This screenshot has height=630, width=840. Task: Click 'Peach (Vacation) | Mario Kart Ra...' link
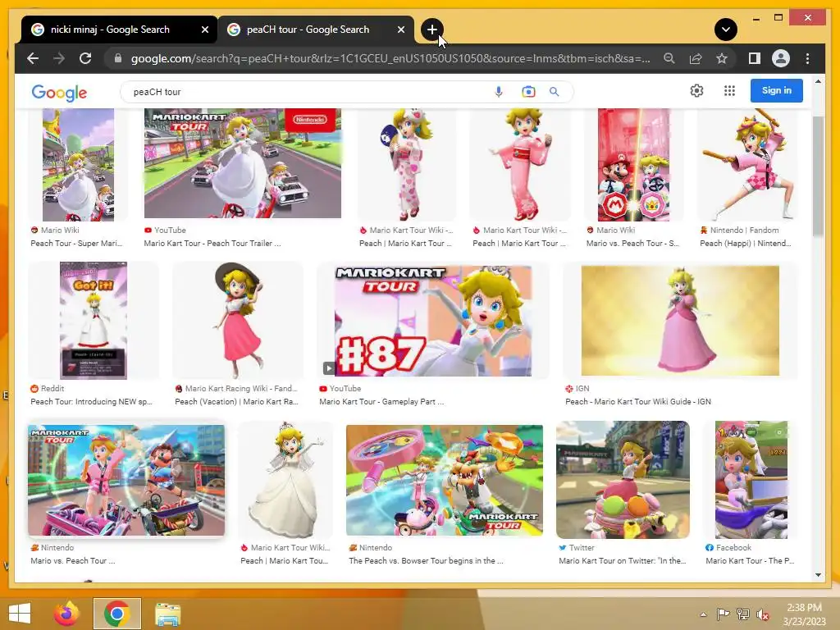[x=236, y=402]
